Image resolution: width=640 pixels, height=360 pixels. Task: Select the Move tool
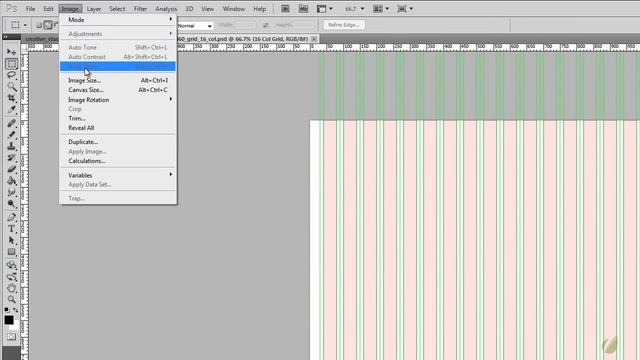pyautogui.click(x=11, y=52)
